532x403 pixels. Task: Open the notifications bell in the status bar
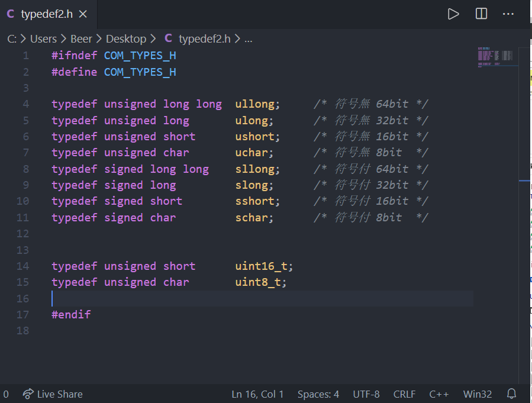click(512, 394)
